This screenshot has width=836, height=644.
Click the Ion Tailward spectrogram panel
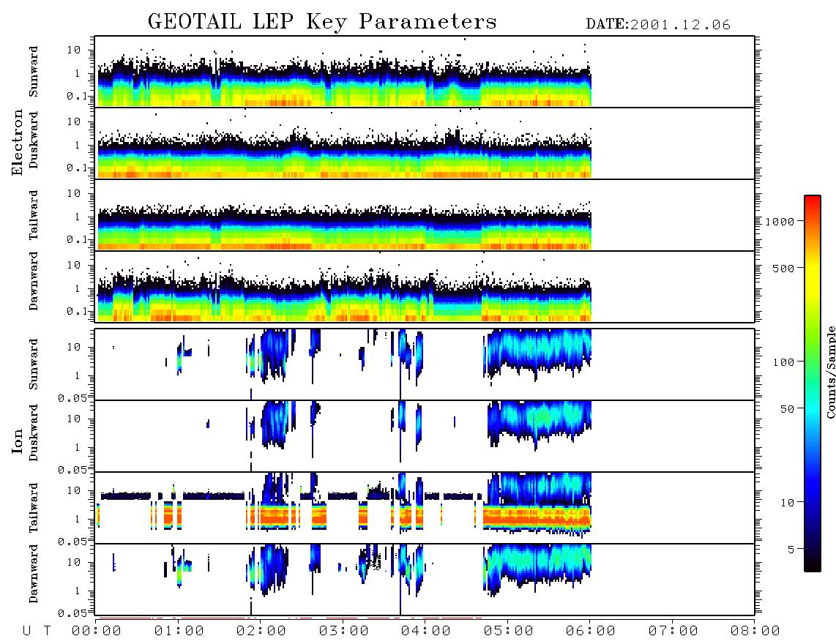coord(425,508)
